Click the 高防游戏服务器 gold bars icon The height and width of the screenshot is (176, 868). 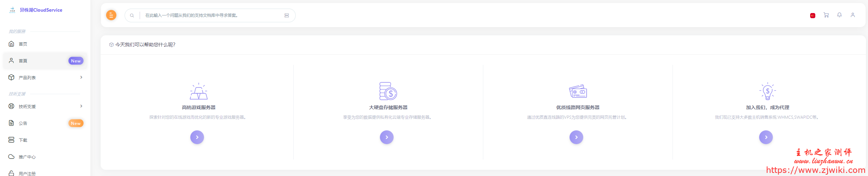click(199, 92)
